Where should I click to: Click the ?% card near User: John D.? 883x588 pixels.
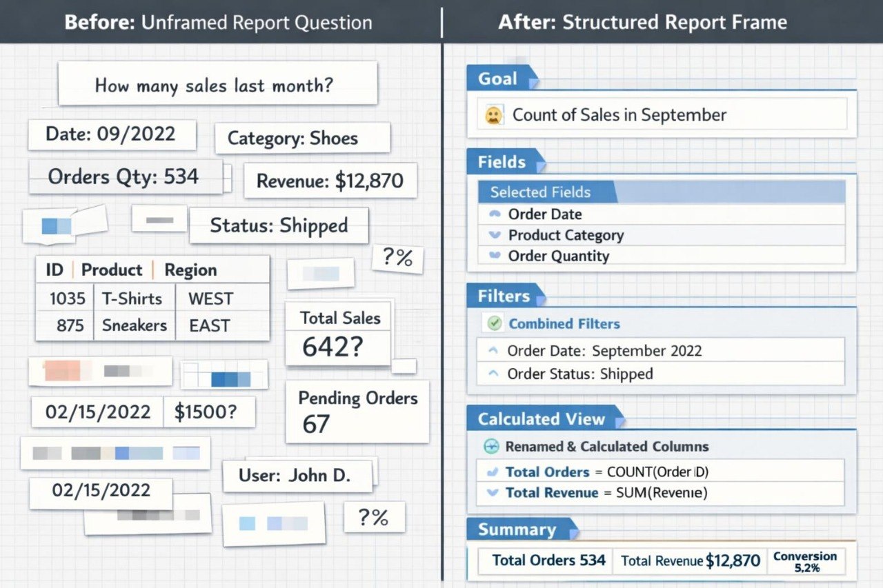pyautogui.click(x=374, y=517)
